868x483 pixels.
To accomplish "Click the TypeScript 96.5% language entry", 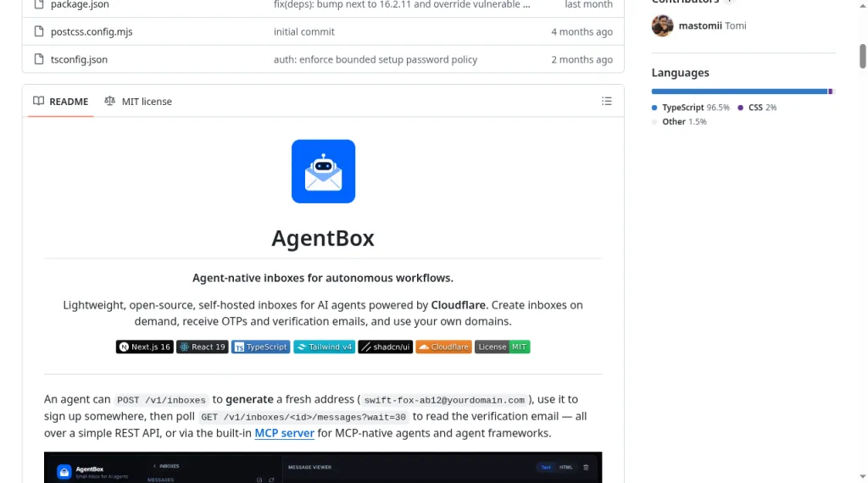I will point(691,108).
